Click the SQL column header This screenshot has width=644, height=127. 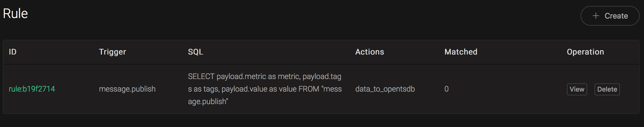195,52
